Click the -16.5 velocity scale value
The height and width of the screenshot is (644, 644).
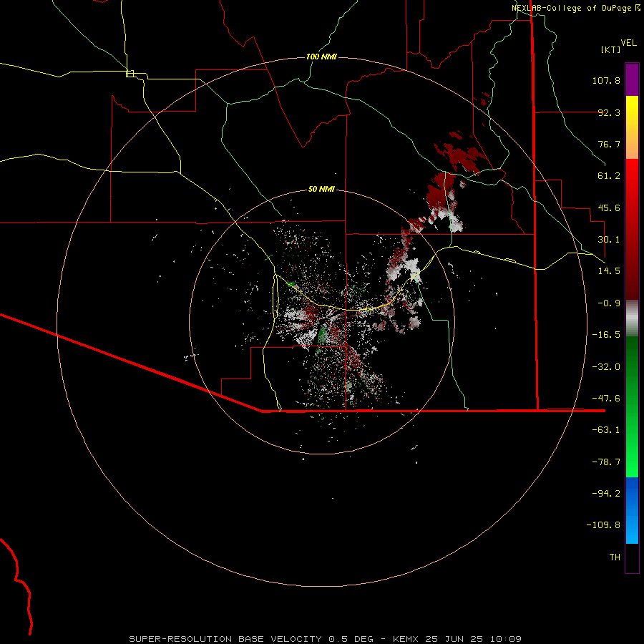click(606, 335)
